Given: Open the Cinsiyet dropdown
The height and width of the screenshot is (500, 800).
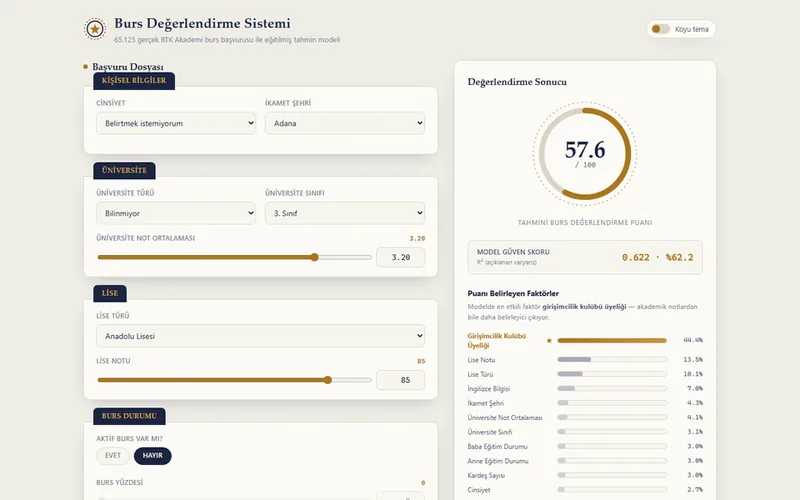Looking at the screenshot, I should 176,123.
